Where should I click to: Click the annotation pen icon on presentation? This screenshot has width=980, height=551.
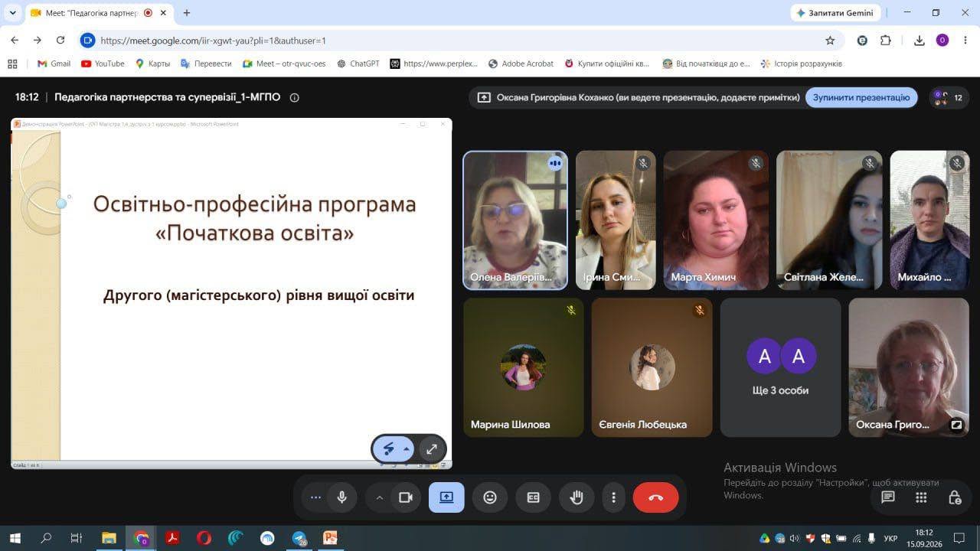coord(388,449)
